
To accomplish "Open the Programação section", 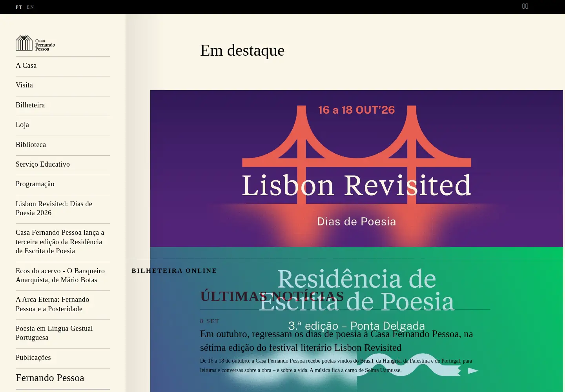I will point(35,184).
